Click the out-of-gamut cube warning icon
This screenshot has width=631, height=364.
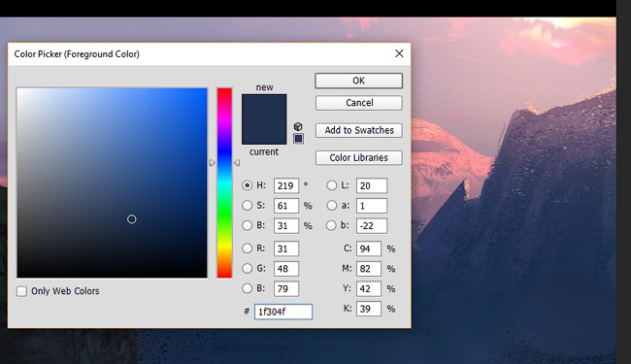tap(298, 127)
